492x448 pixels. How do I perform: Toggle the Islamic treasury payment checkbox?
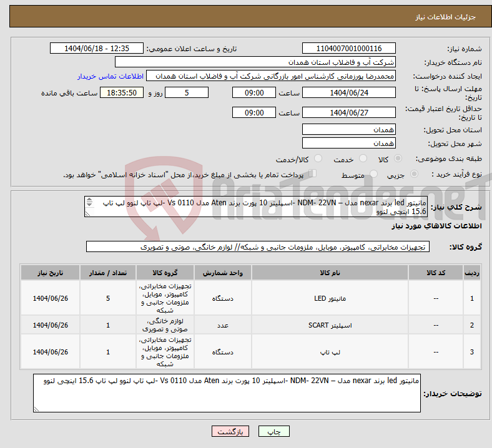(x=313, y=173)
